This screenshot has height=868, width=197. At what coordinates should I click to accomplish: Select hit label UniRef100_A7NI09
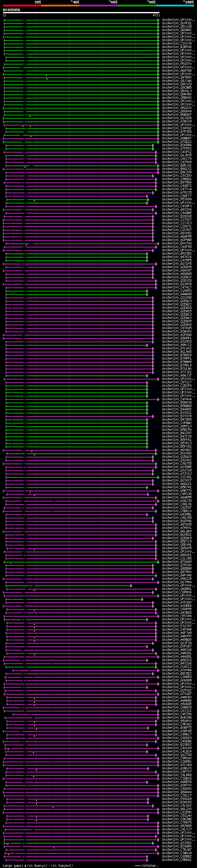click(177, 121)
